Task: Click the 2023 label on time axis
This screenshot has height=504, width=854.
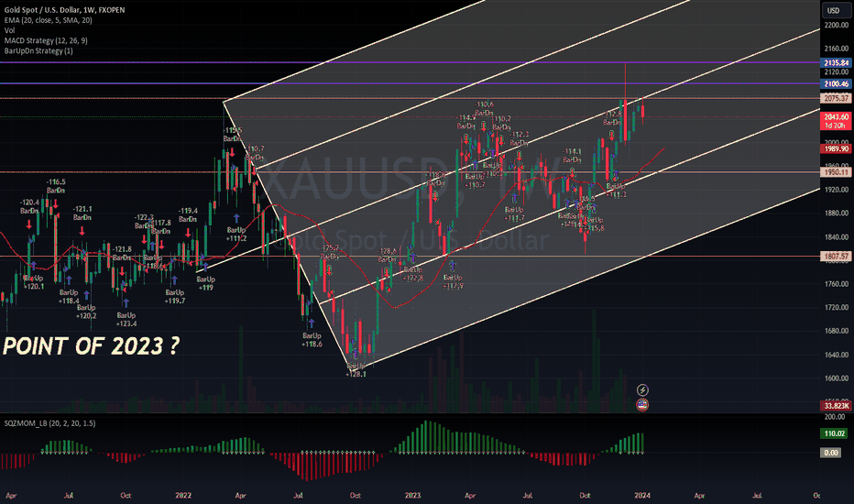Action: [x=412, y=495]
